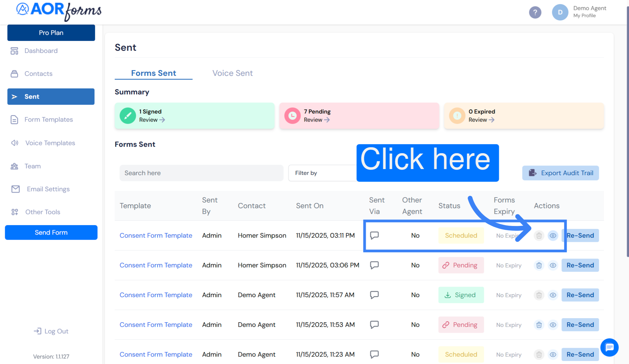629x364 pixels.
Task: View the Scheduled Homer Simpson form via eye icon
Action: coord(553,236)
